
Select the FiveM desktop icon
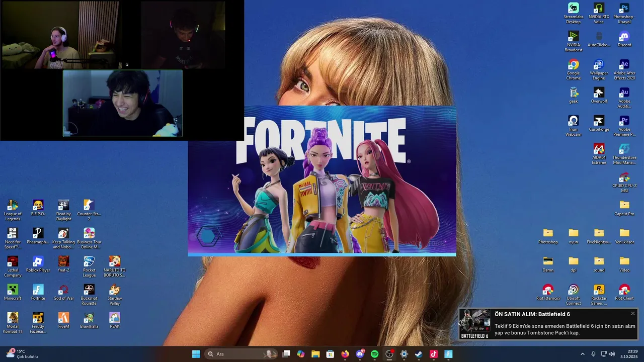pos(63,321)
